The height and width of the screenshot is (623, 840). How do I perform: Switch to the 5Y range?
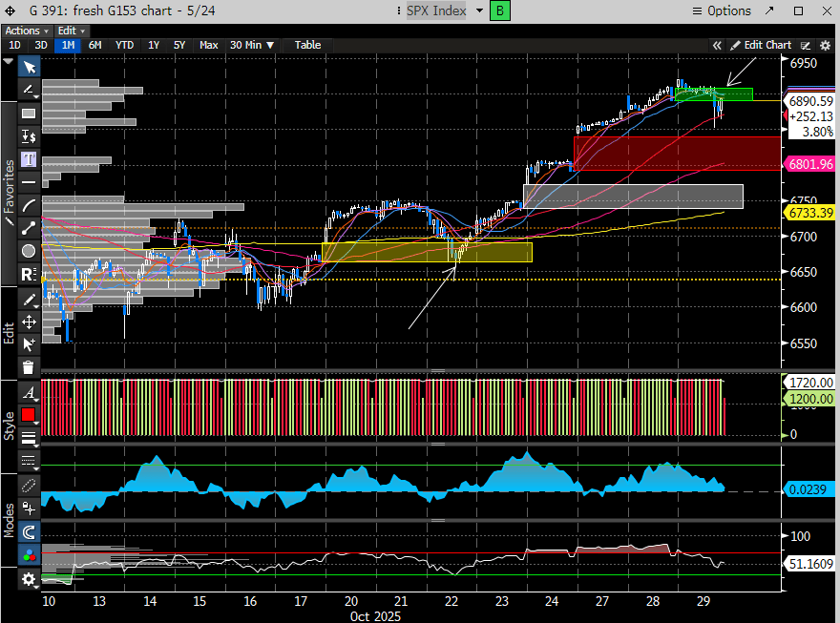[179, 45]
